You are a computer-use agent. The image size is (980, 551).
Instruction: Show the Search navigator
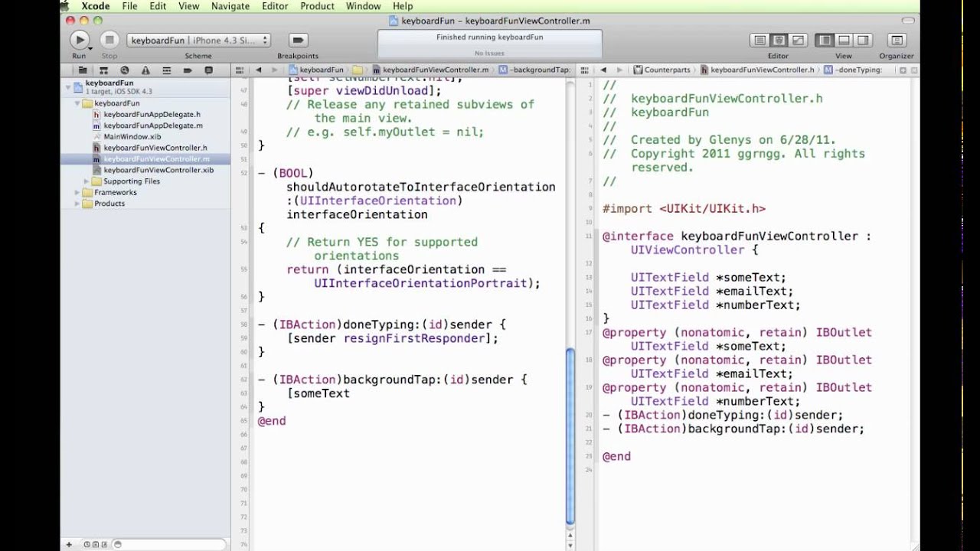(124, 70)
